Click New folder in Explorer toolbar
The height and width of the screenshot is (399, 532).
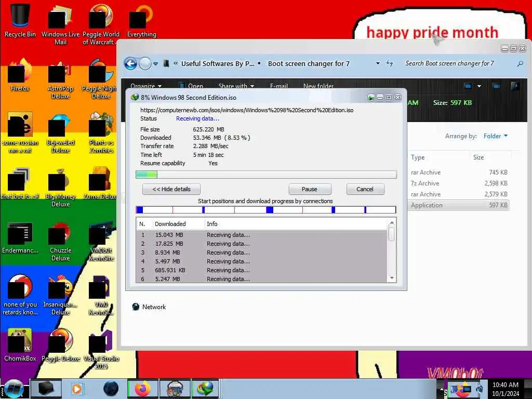point(318,86)
